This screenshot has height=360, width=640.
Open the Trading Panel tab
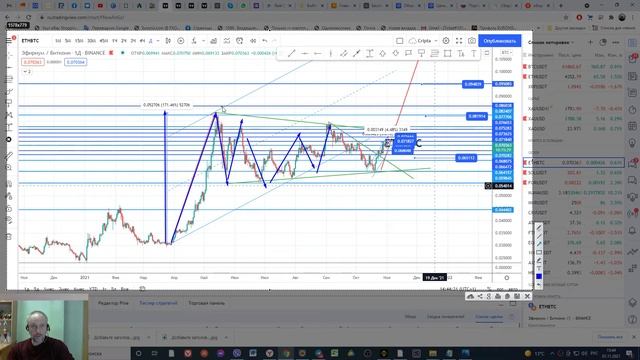207,303
